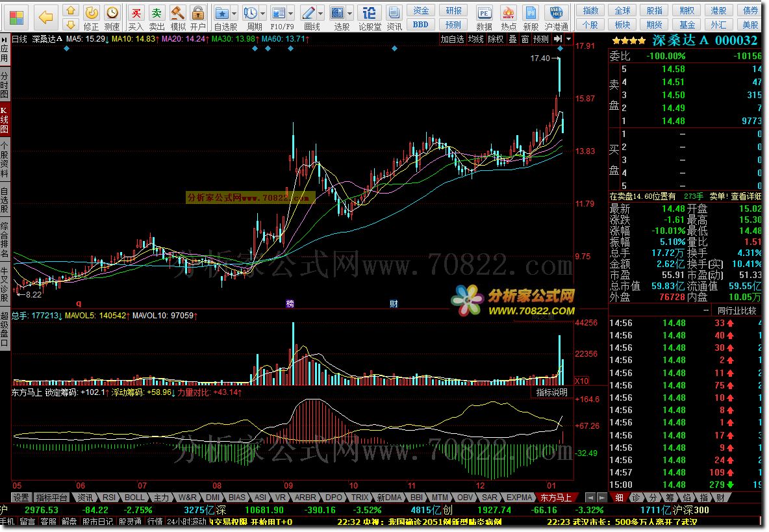Screen dimensions: 769x532
Task: Click the 港股 Hong Kong stocks button
Action: pos(718,10)
